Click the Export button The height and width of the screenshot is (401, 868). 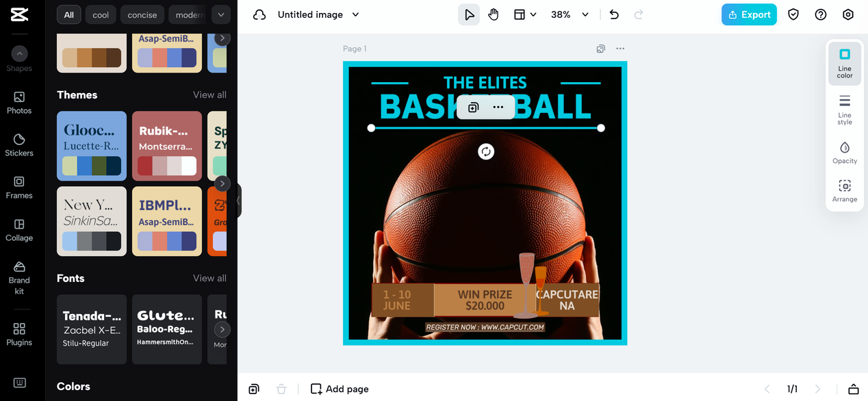749,14
